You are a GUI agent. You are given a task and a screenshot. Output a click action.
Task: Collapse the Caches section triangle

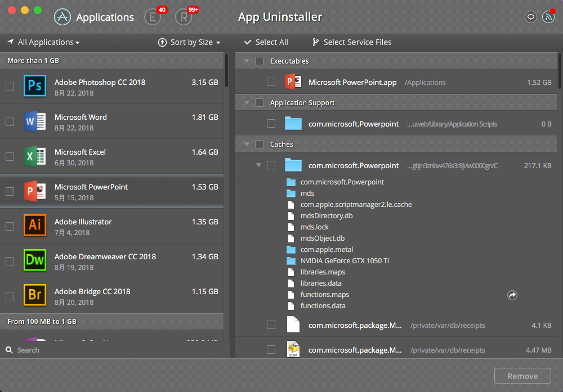247,144
